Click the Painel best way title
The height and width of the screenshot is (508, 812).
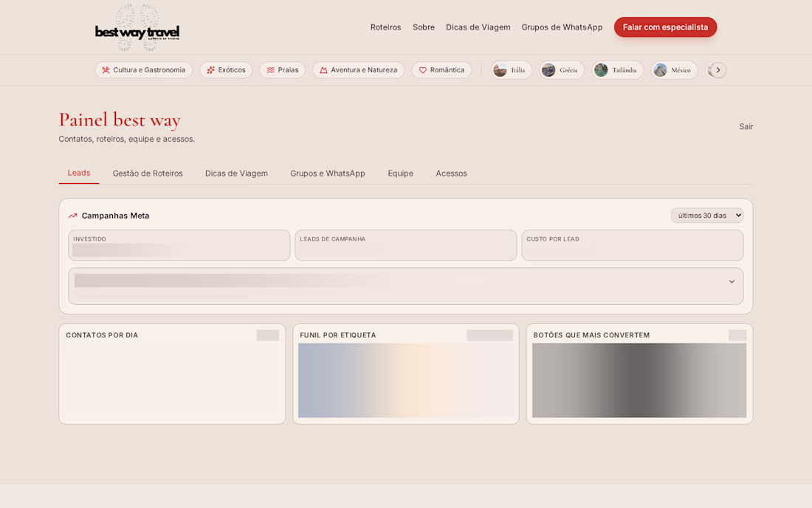pyautogui.click(x=120, y=120)
